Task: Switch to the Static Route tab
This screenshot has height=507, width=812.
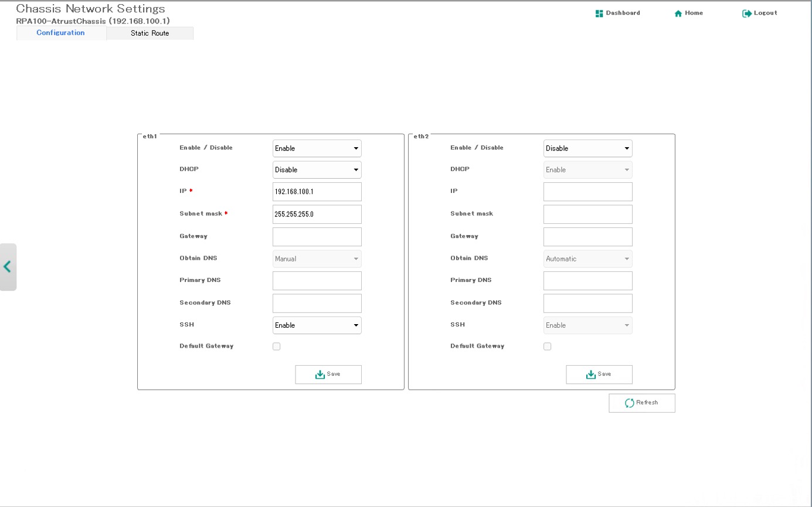Action: [150, 33]
